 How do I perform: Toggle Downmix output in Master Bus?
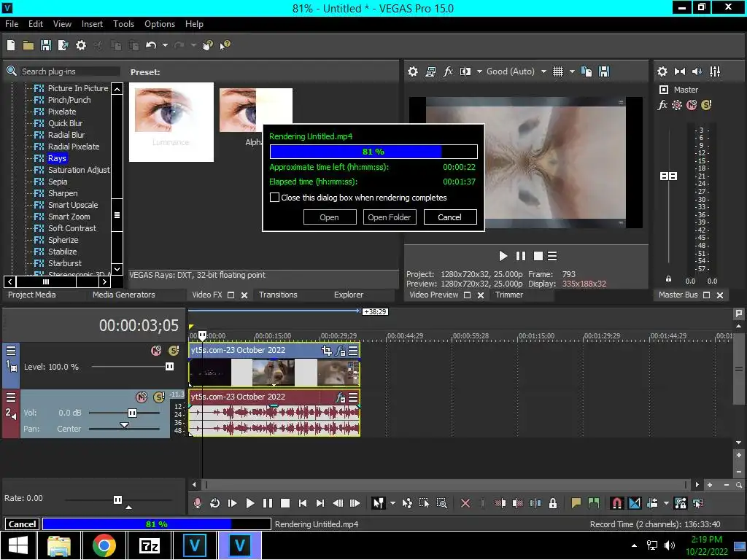point(680,71)
